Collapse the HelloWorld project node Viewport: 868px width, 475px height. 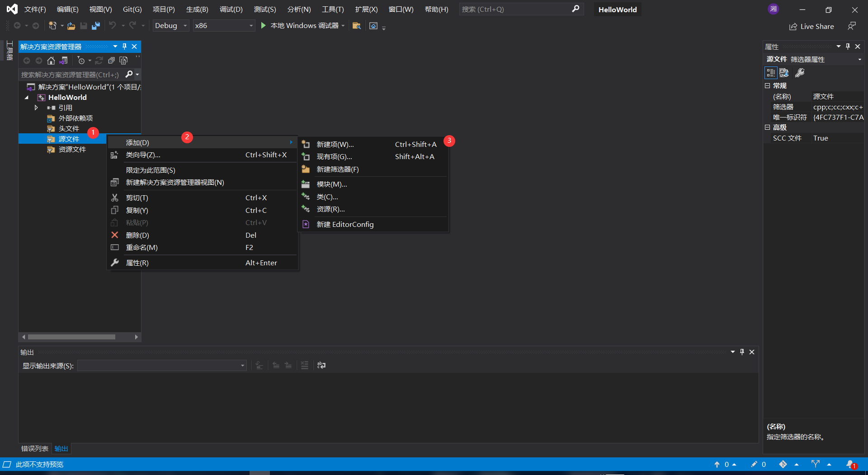27,98
